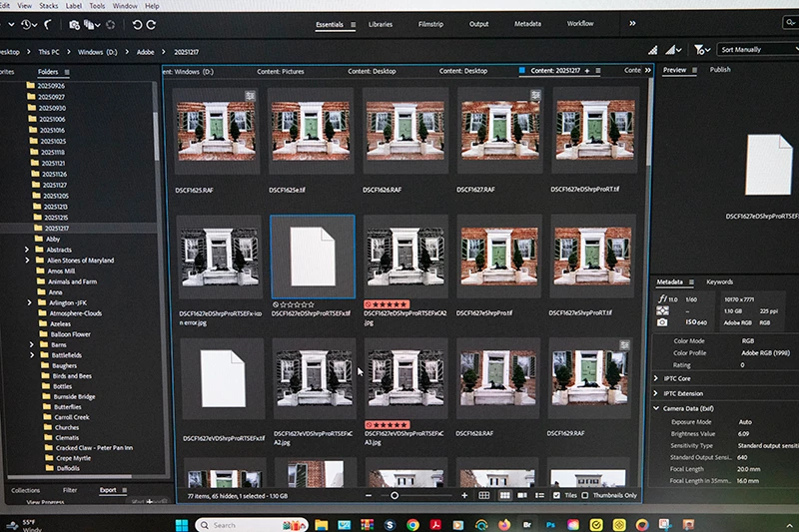
Task: Uncheck the Tiles checkbox
Action: 556,495
